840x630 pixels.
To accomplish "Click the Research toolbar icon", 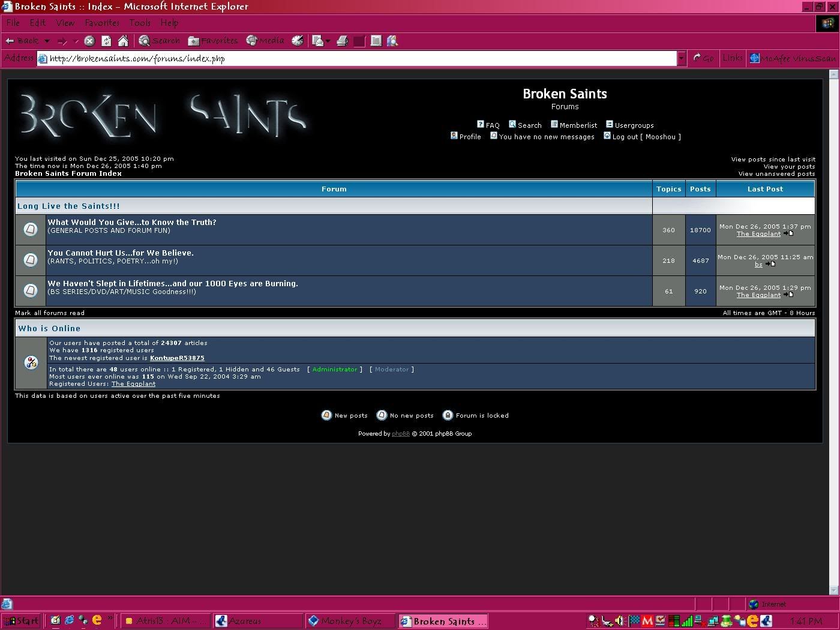I will (x=393, y=41).
